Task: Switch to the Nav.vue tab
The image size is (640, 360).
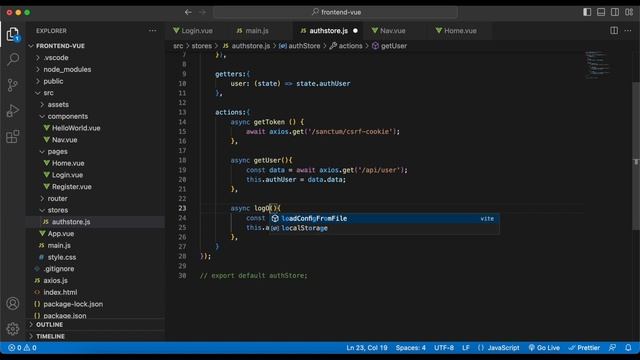Action: coord(392,31)
